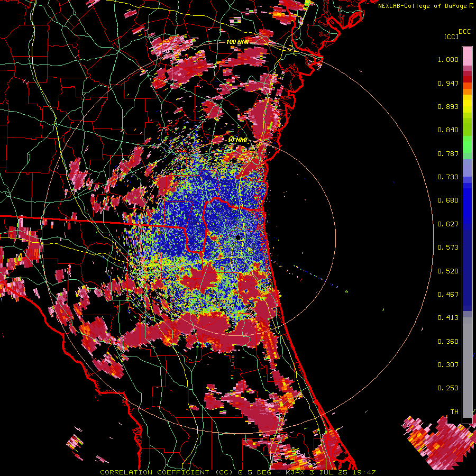Click the 0.573 value on color scale
The height and width of the screenshot is (476, 476).
point(448,248)
